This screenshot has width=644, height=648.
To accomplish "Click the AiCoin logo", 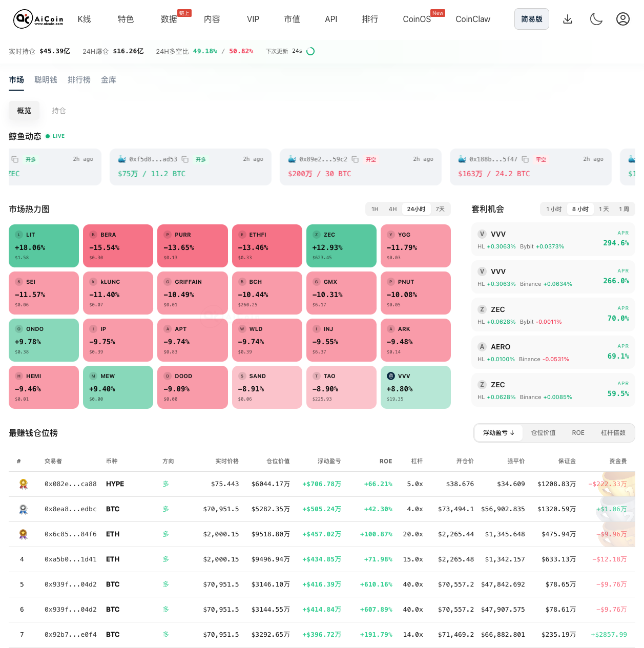I will coord(38,19).
